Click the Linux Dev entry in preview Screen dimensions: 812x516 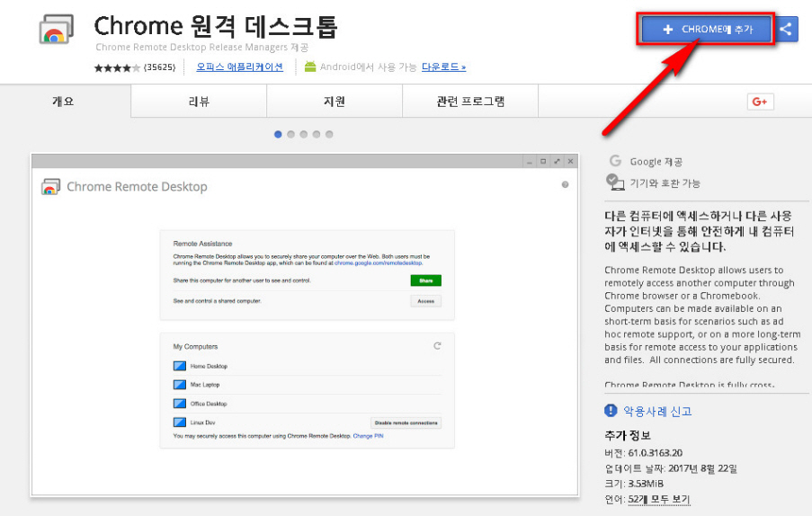[x=202, y=423]
